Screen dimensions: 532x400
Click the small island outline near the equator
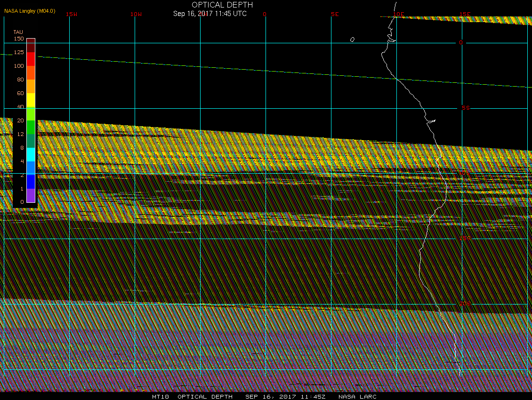pos(352,40)
